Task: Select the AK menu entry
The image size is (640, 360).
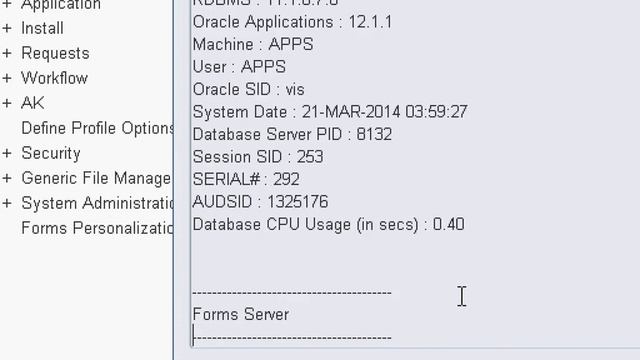Action: coord(33,103)
